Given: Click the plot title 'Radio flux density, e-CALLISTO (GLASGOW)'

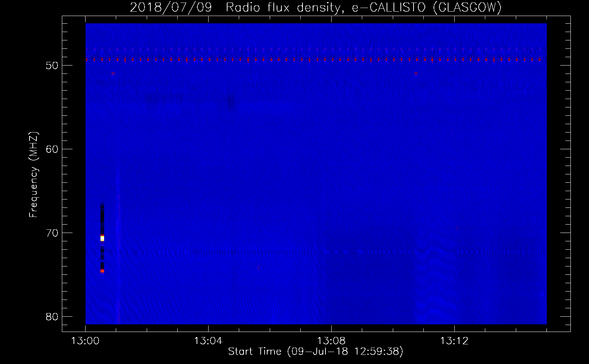Looking at the screenshot, I should pyautogui.click(x=364, y=8).
